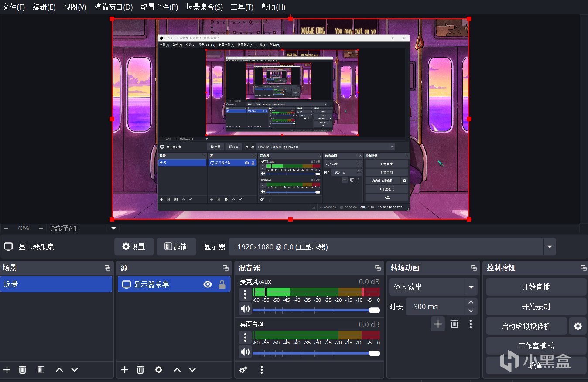This screenshot has width=588, height=382.
Task: Click the 0.0 dB value for 麦克风/Aux
Action: [369, 282]
